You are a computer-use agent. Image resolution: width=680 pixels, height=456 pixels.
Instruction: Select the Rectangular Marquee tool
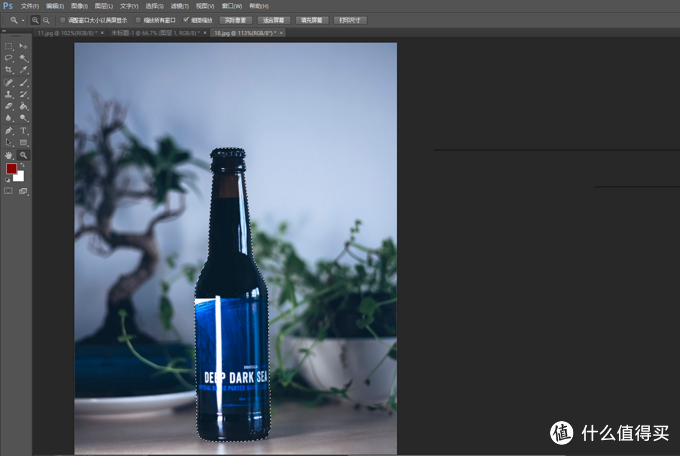click(9, 46)
